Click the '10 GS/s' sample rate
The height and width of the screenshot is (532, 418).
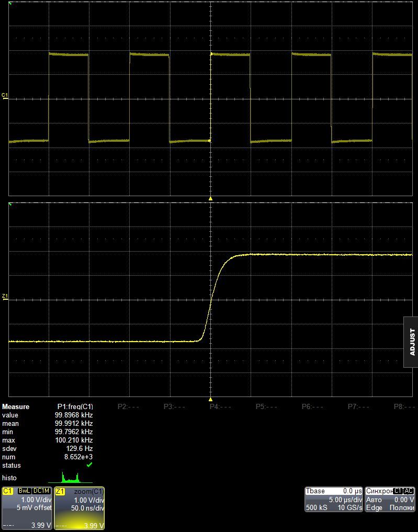[x=350, y=507]
